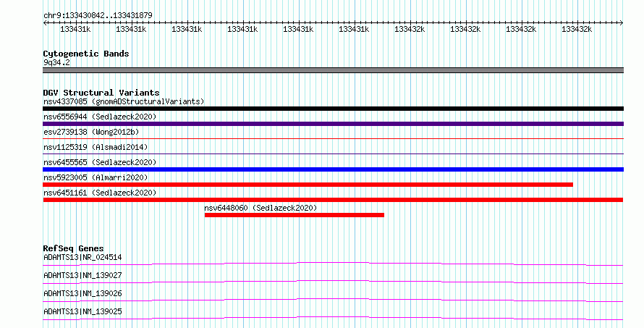Viewport: 644px width, 328px height.
Task: Click the ruler's left end arrow
Action: click(x=45, y=23)
